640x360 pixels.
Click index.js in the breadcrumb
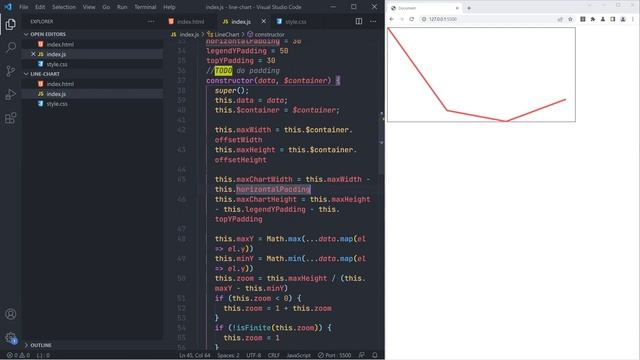189,35
